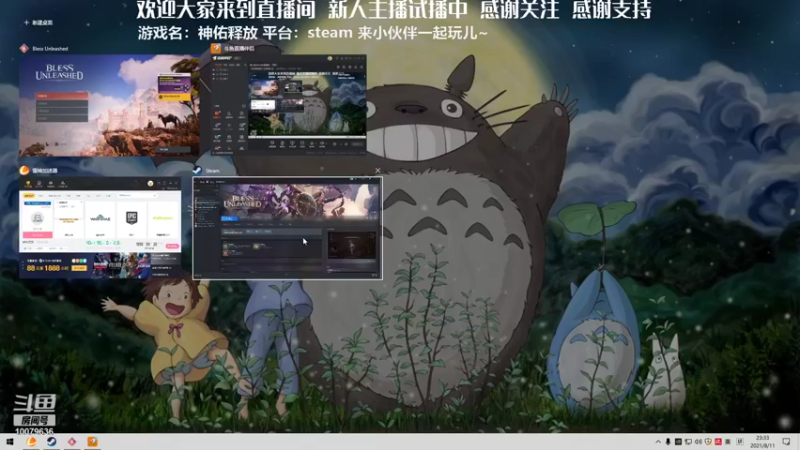Select the Leigod accelerator window thumbnail

[x=100, y=228]
